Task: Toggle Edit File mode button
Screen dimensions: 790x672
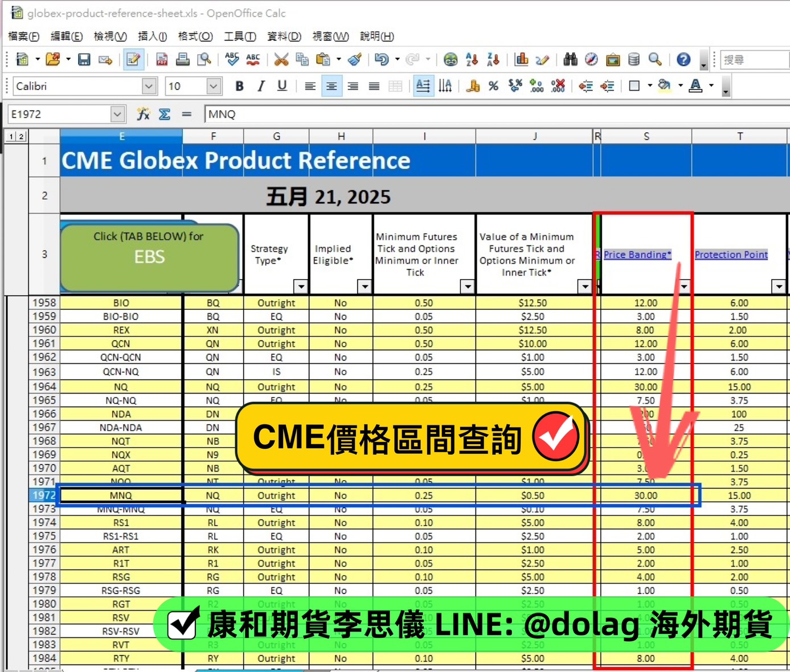Action: (133, 60)
